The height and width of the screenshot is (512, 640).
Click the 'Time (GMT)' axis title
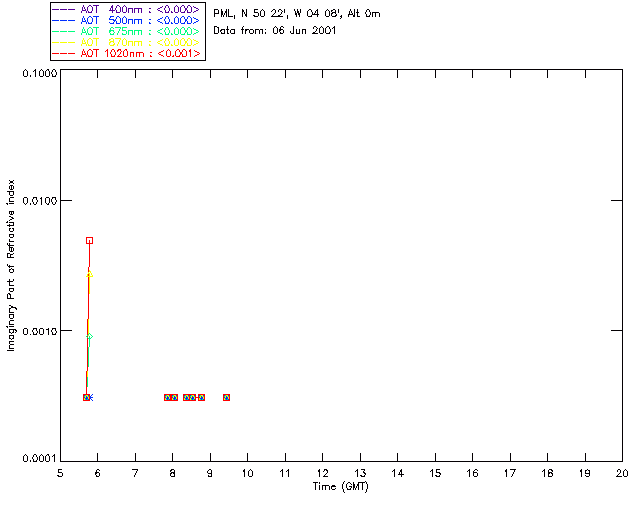[340, 487]
